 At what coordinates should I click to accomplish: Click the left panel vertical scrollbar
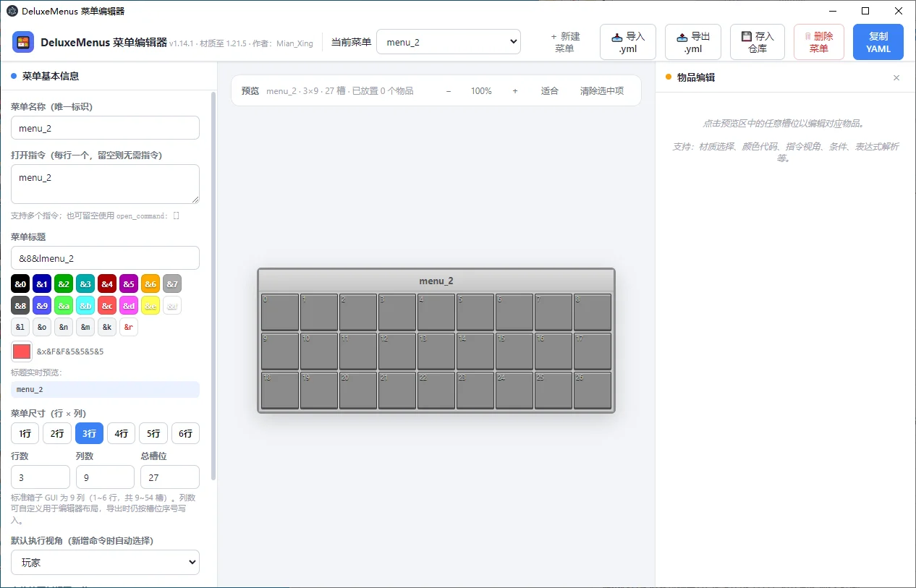pos(213,286)
